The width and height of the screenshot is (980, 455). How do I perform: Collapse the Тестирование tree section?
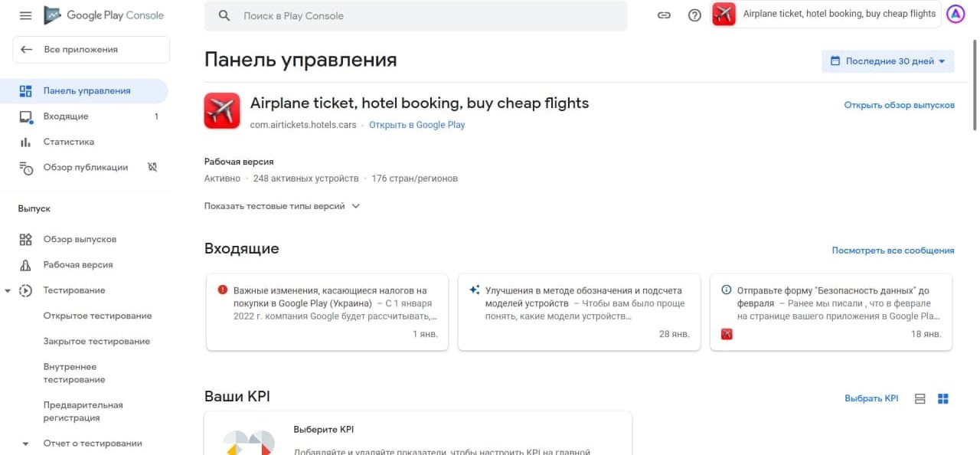click(x=8, y=291)
